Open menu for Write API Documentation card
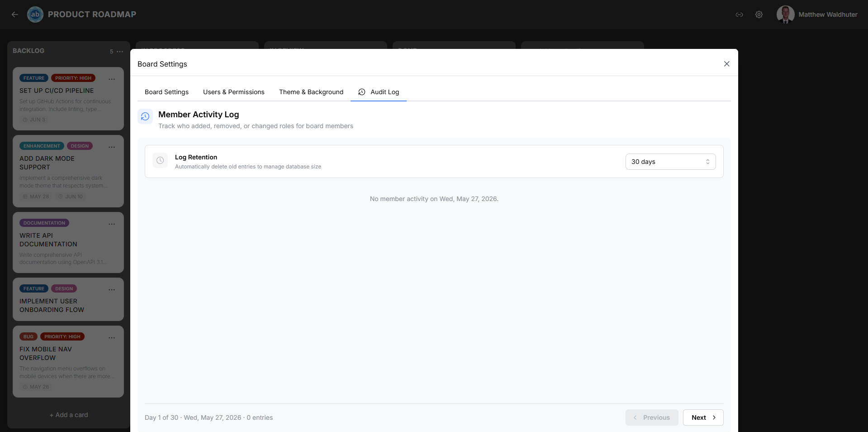Image resolution: width=868 pixels, height=432 pixels. (x=112, y=224)
